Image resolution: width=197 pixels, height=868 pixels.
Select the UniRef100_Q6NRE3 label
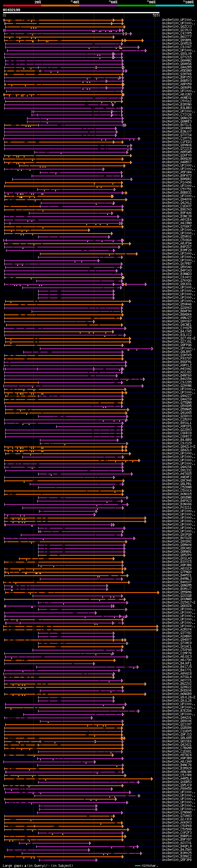point(177,122)
